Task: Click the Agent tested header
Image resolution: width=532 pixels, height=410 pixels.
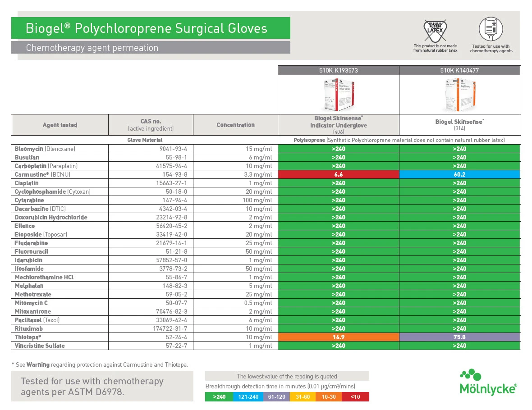Action: [x=60, y=125]
